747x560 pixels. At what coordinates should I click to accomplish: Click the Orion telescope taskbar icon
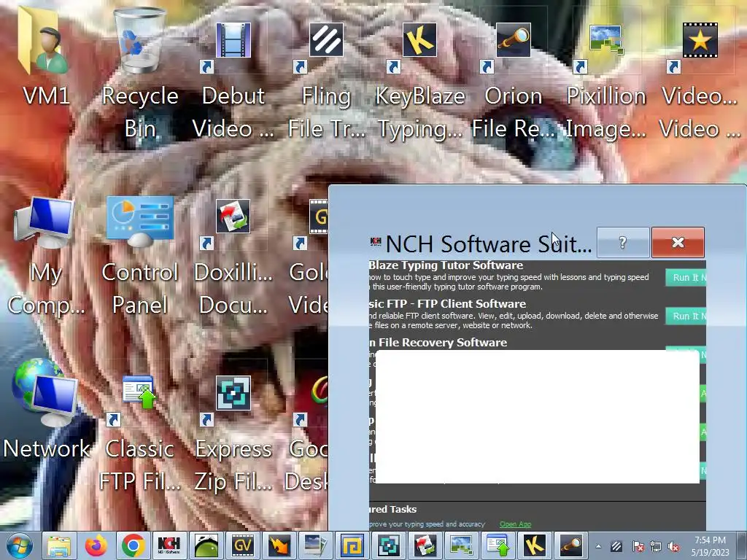pos(570,545)
